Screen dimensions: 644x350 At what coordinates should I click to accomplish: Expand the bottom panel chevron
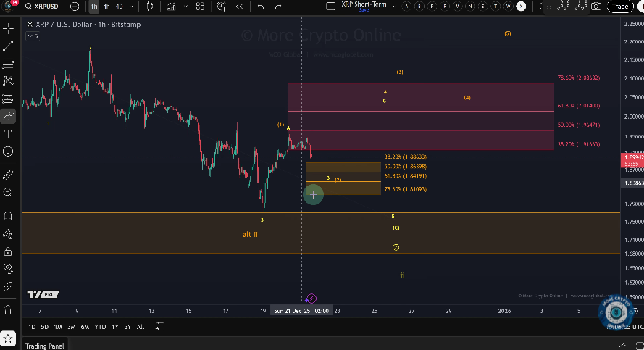[623, 346]
